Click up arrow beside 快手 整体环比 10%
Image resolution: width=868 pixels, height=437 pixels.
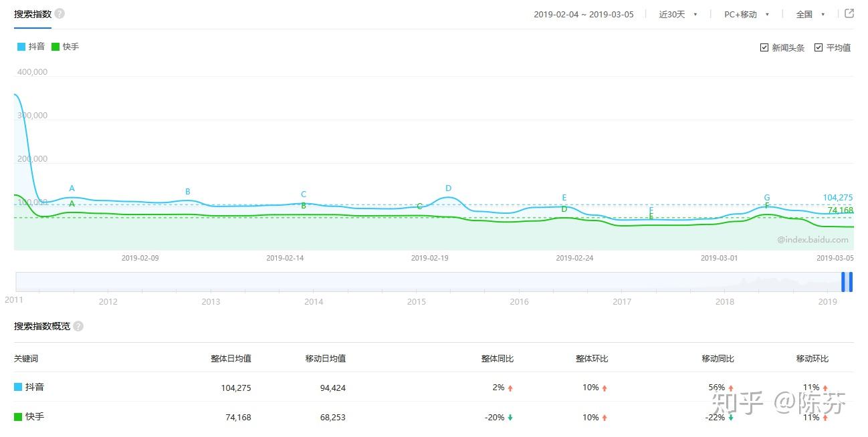pos(605,418)
